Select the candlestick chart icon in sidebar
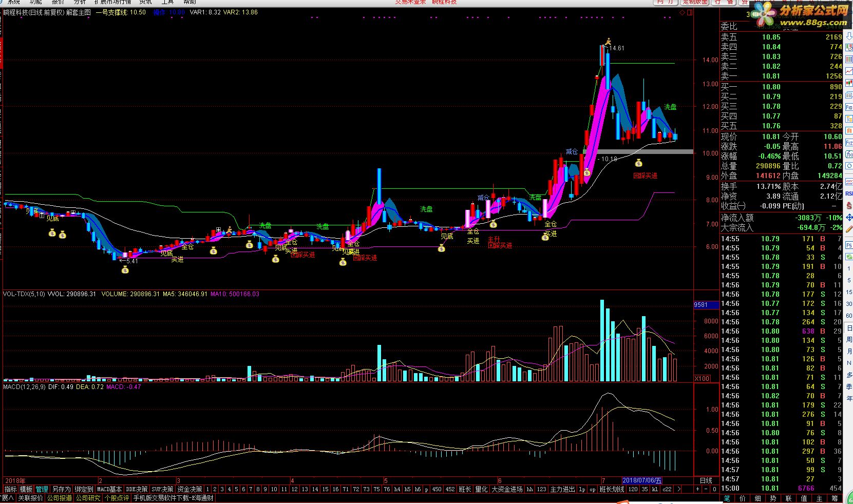This screenshot has width=853, height=504. click(x=848, y=83)
